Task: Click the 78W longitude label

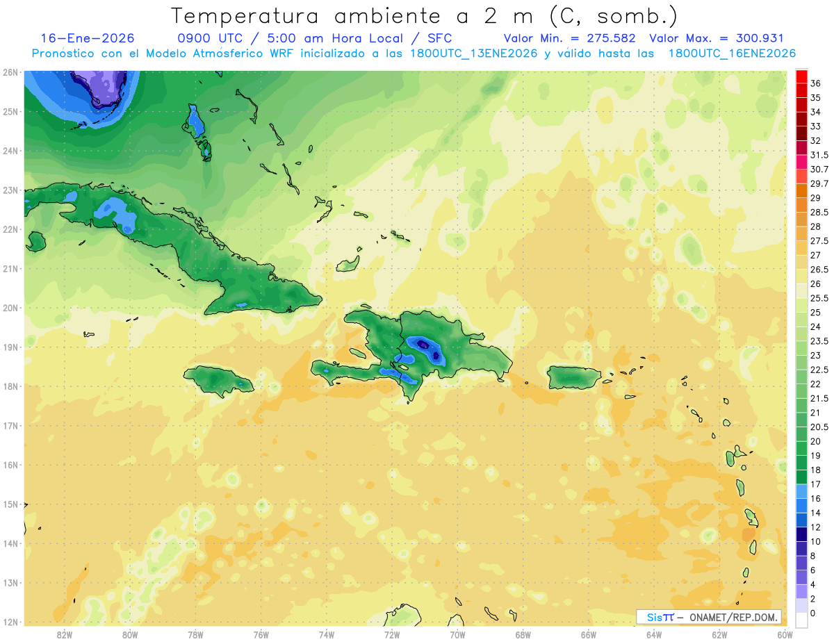Action: point(195,634)
